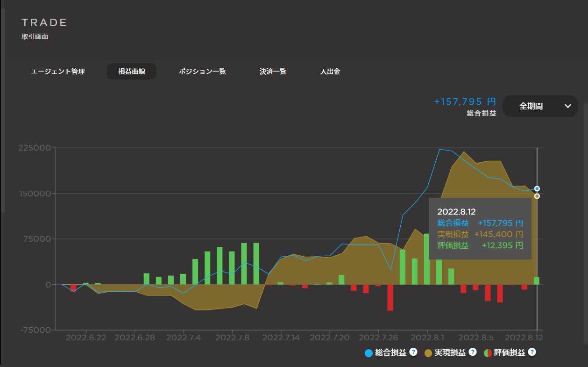Click the blue data point on 2022.8.12
This screenshot has height=367, width=588.
click(x=537, y=188)
